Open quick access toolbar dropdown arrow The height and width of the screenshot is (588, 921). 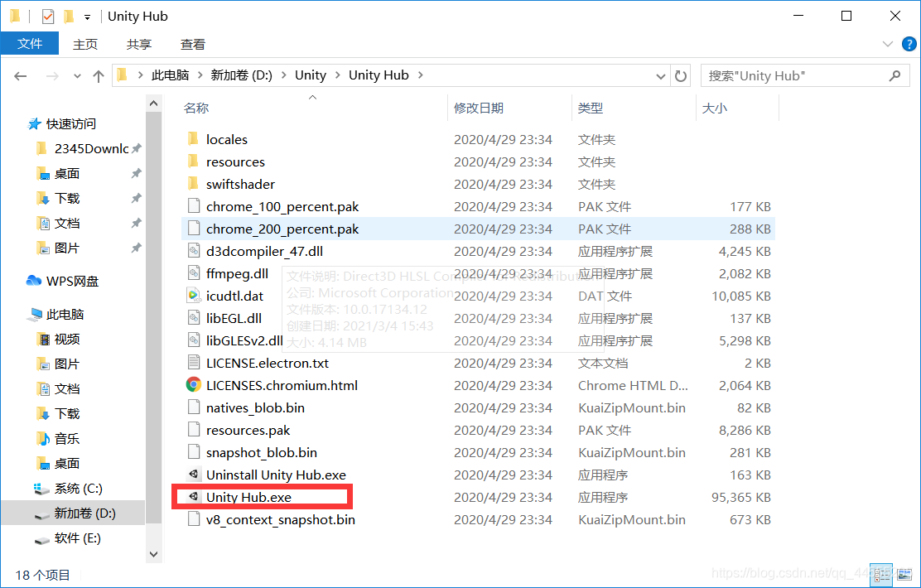(87, 17)
